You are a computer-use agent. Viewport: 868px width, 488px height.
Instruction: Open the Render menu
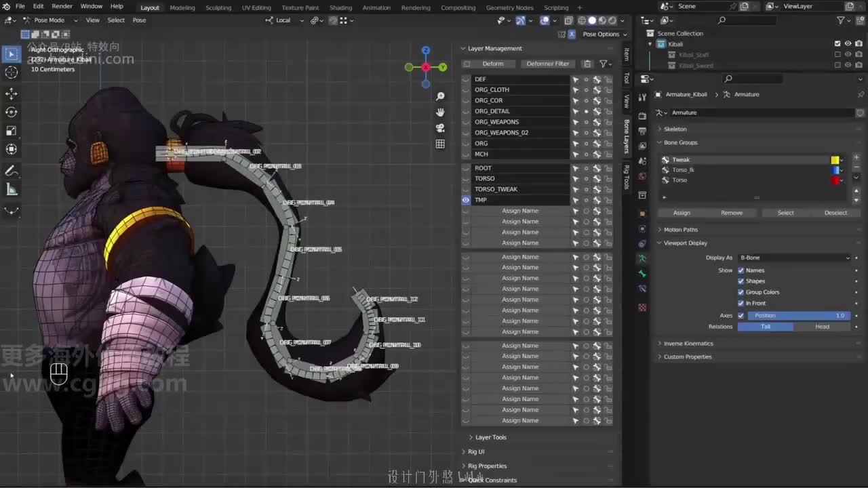click(62, 7)
